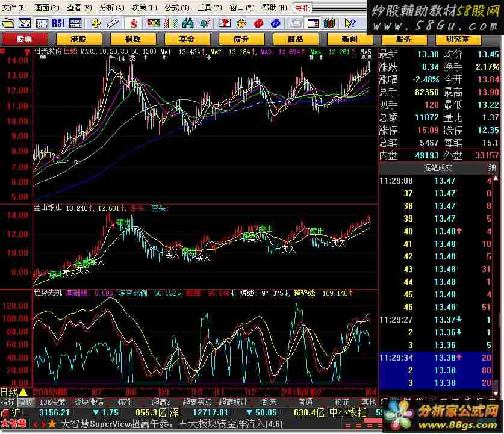Open alerts with the bell icon

205,23
